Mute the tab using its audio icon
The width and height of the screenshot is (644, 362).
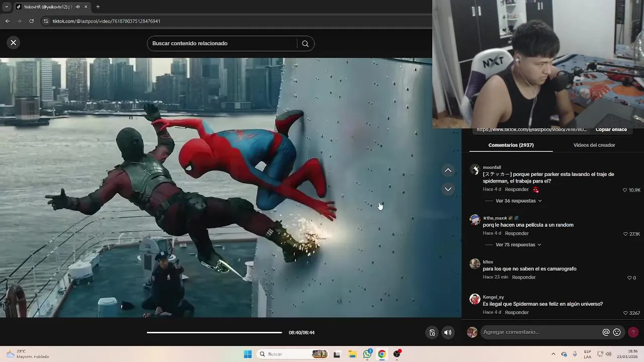coord(77,7)
